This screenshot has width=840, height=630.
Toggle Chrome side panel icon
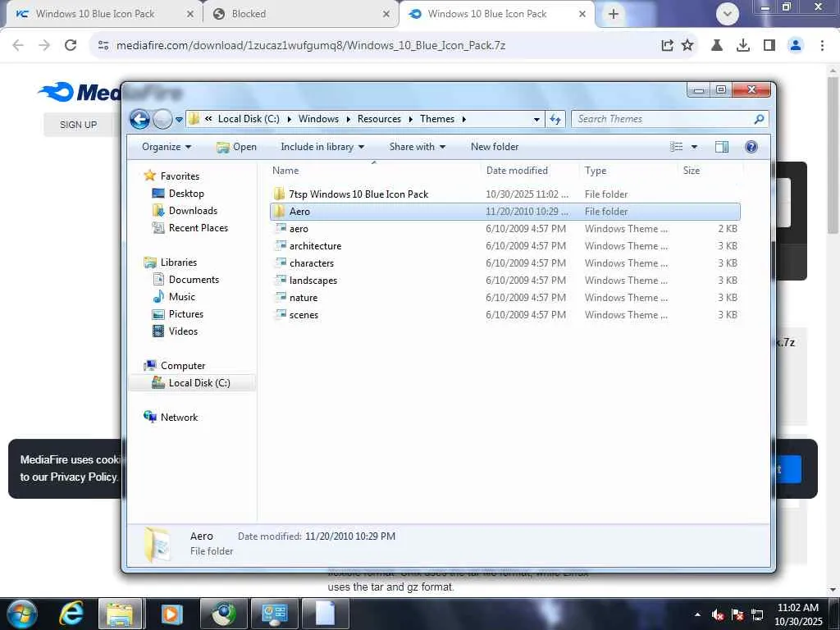pyautogui.click(x=769, y=46)
